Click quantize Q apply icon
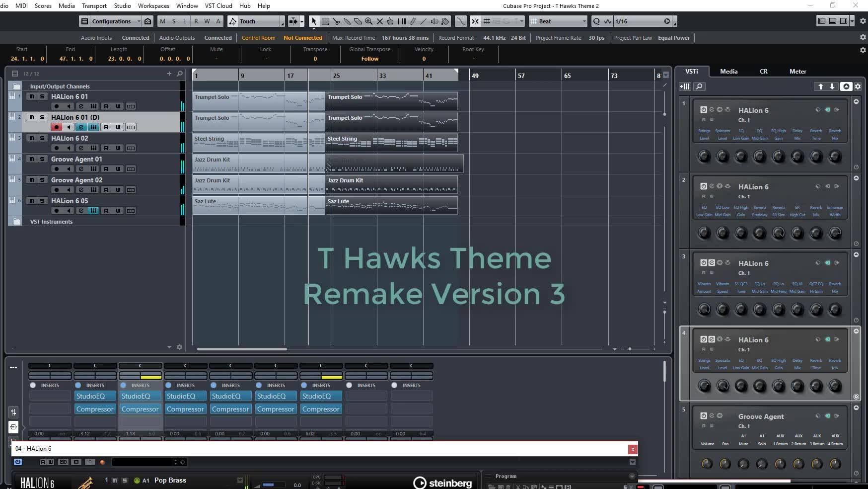Image resolution: width=868 pixels, height=489 pixels. [596, 21]
